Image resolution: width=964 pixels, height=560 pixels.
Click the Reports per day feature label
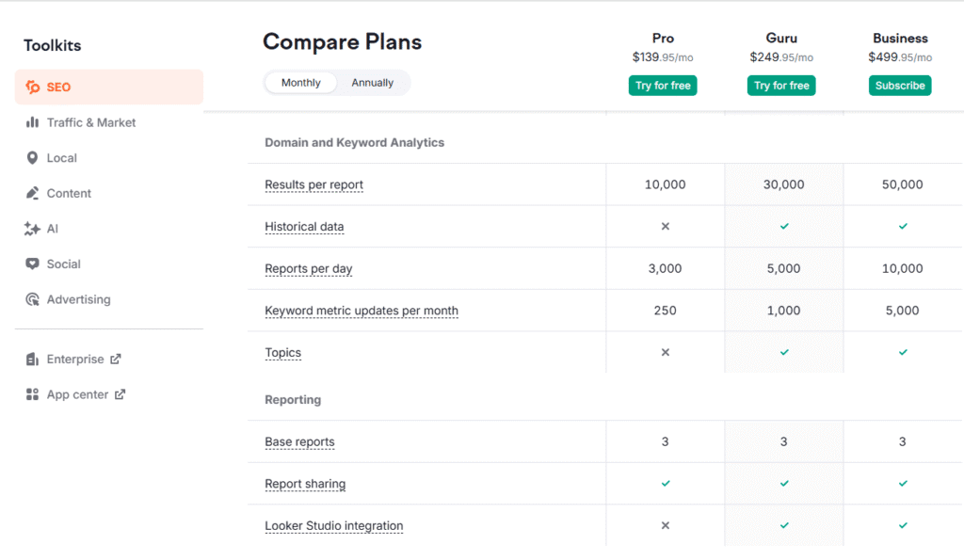pos(309,268)
